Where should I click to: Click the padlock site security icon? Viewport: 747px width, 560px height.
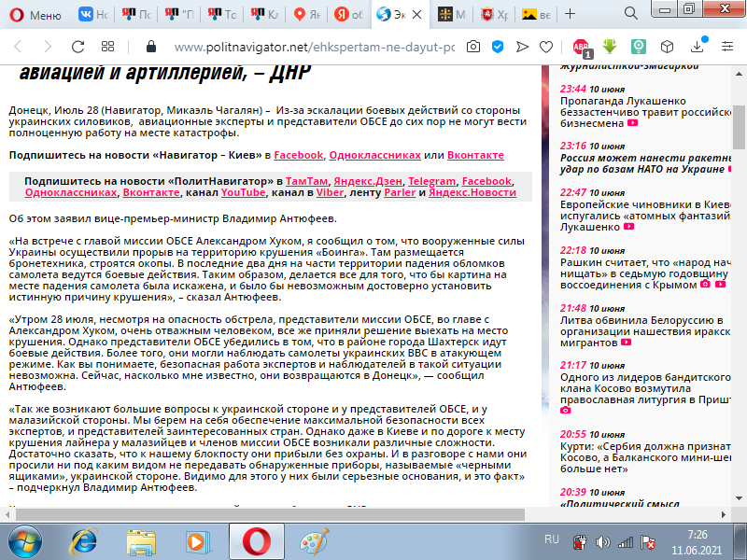(151, 46)
